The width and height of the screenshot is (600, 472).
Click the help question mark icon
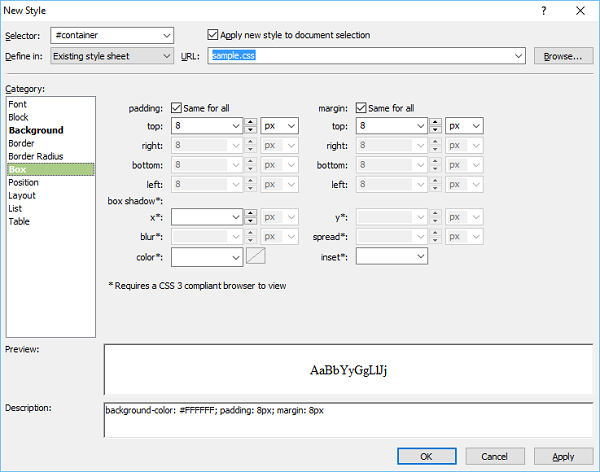[543, 10]
